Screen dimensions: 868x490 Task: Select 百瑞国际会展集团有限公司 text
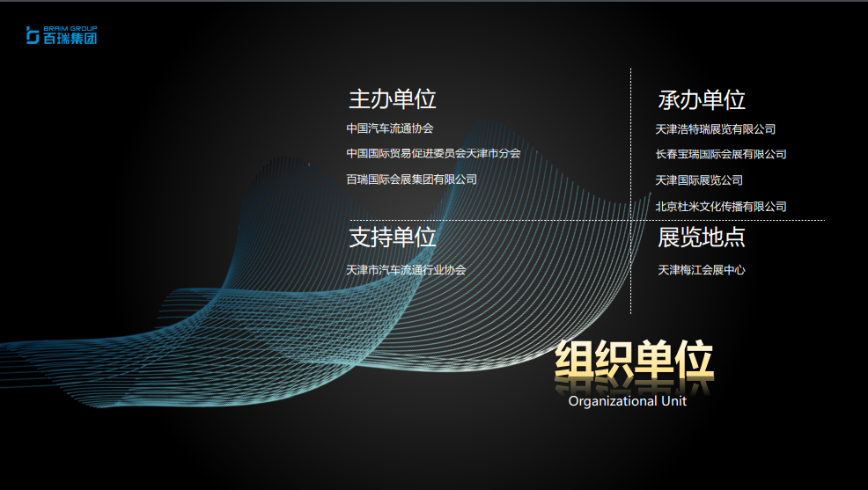[411, 179]
